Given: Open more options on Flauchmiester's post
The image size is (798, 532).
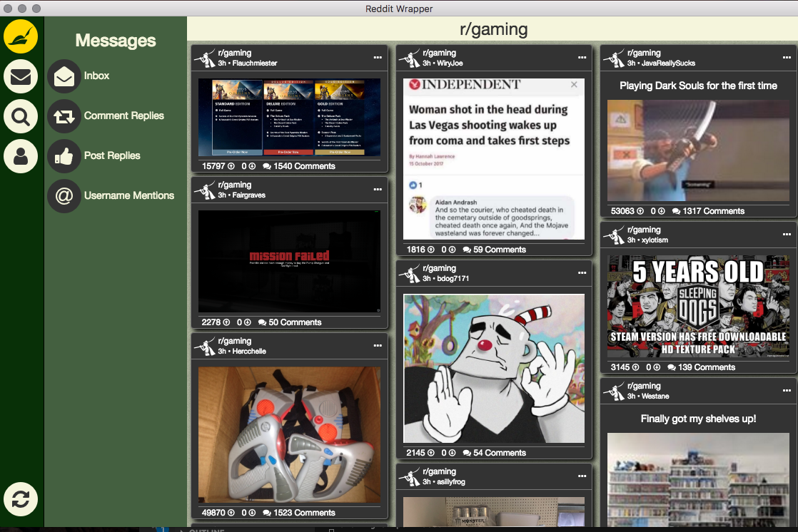Looking at the screenshot, I should [x=378, y=58].
